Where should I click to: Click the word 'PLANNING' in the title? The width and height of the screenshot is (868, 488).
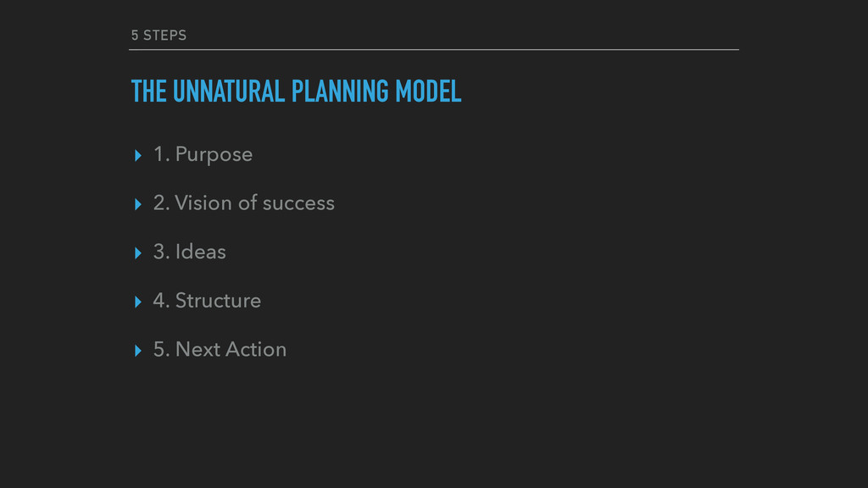(340, 91)
